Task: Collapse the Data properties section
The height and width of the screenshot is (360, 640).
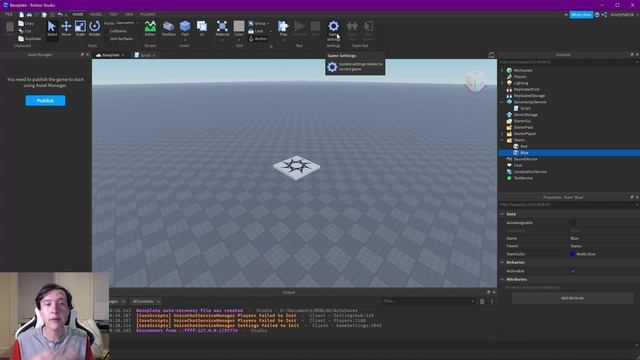Action: [502, 214]
